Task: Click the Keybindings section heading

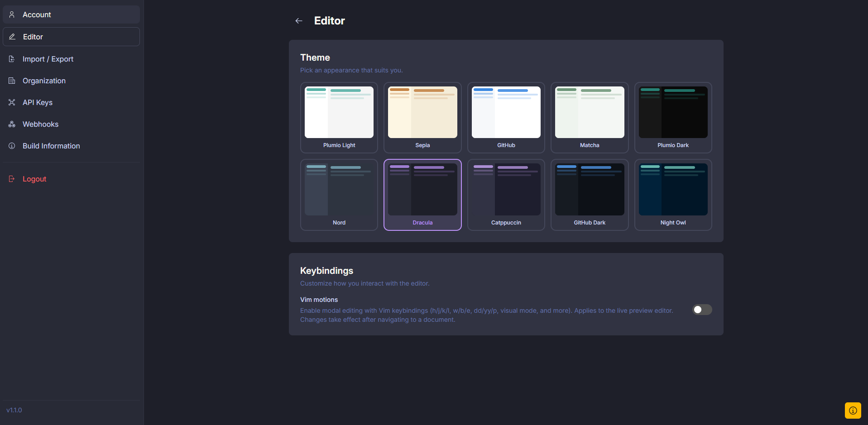Action: coord(326,271)
